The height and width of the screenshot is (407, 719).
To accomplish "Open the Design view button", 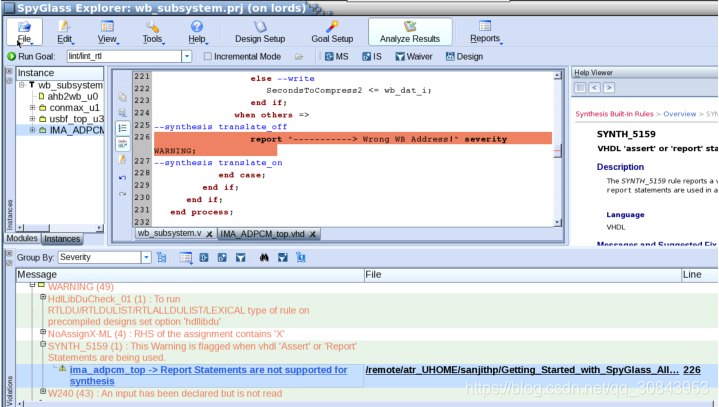I will tap(464, 56).
